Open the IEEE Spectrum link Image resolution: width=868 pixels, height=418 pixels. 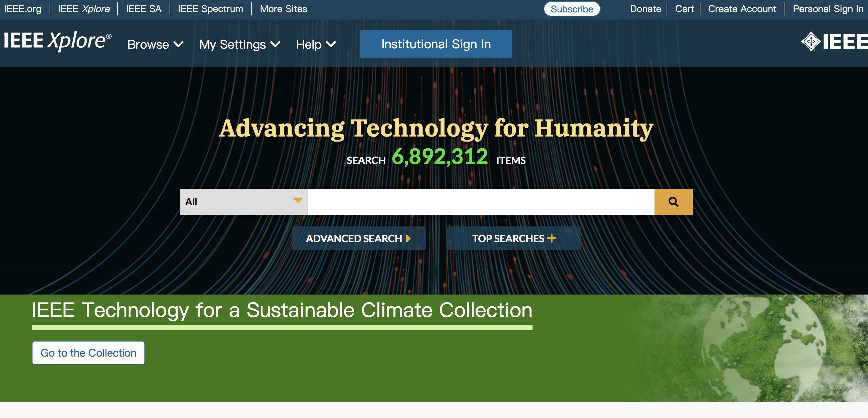[x=210, y=9]
